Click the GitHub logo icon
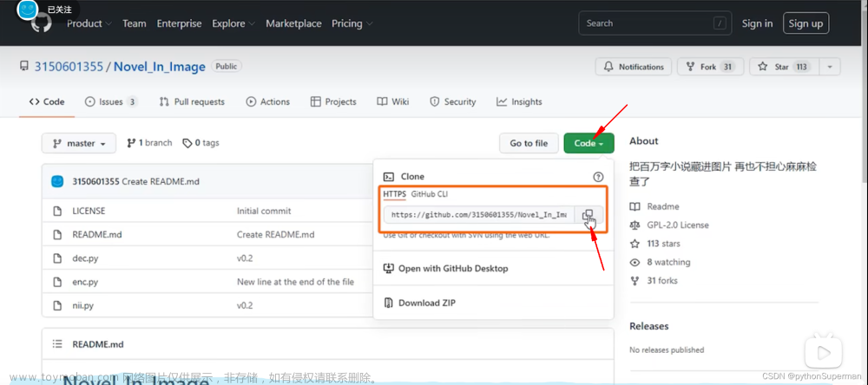The height and width of the screenshot is (385, 868). [42, 23]
